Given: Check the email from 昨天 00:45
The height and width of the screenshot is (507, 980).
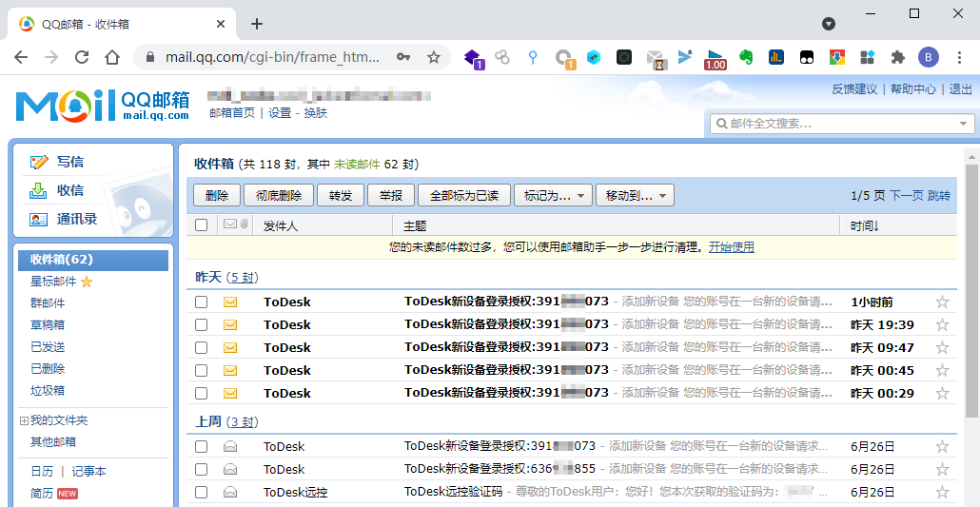Looking at the screenshot, I should point(202,370).
